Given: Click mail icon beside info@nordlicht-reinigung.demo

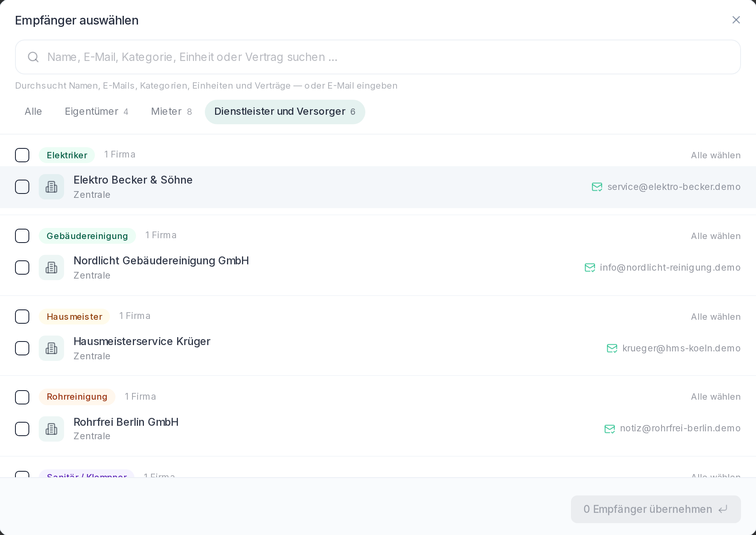Looking at the screenshot, I should pos(590,268).
